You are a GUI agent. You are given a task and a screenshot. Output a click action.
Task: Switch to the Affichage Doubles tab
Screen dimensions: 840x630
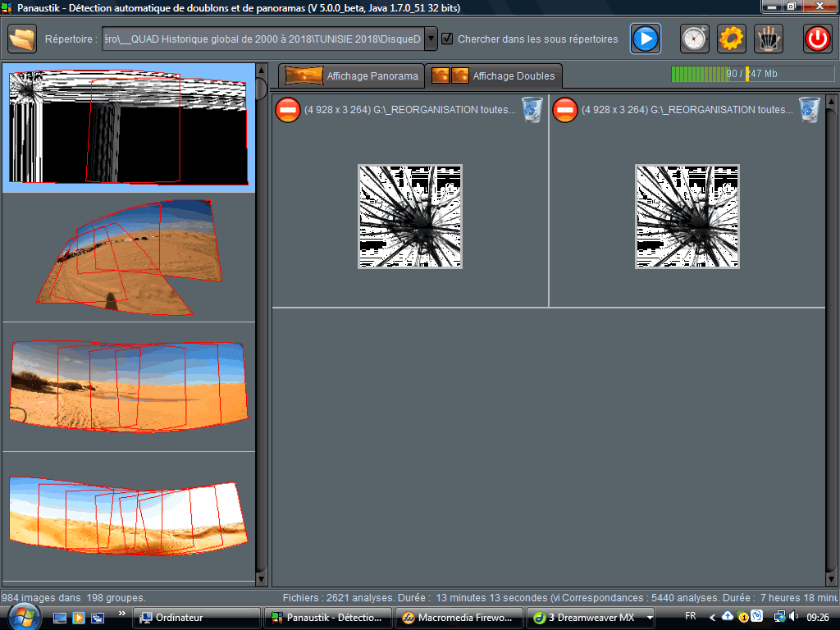494,75
